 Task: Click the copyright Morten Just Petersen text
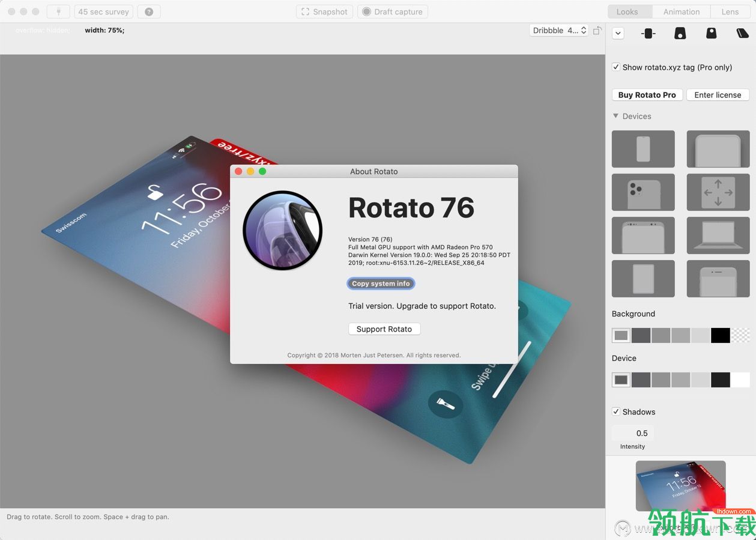[x=374, y=355]
